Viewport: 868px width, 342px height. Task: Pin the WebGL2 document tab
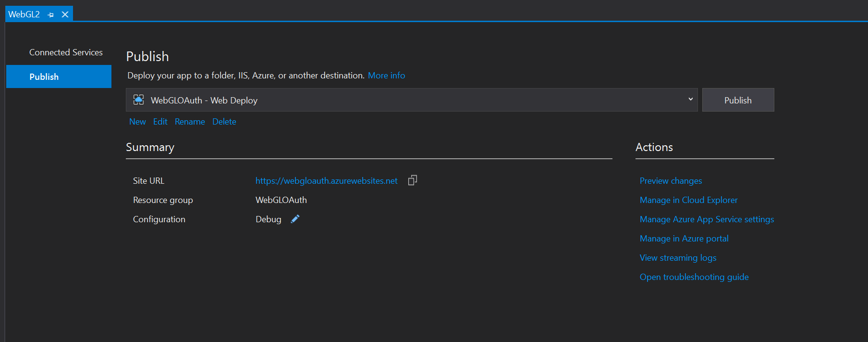(x=51, y=15)
